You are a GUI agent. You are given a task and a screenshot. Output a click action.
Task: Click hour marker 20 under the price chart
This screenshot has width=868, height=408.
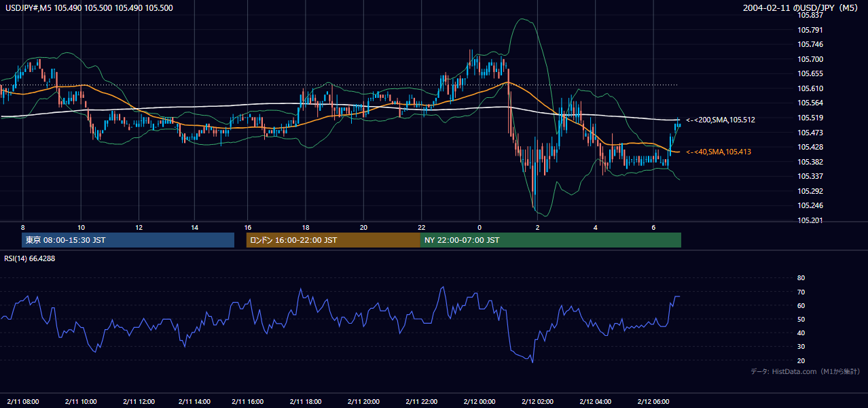(x=363, y=227)
